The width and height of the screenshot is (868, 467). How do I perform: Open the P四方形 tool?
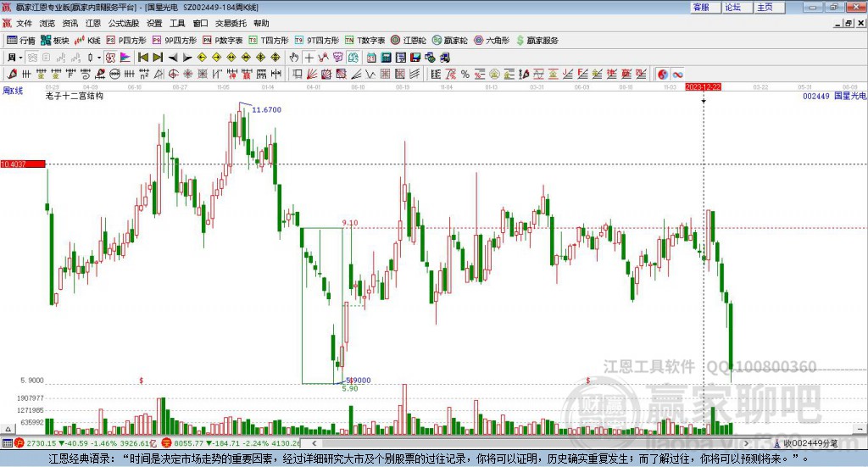pos(126,41)
